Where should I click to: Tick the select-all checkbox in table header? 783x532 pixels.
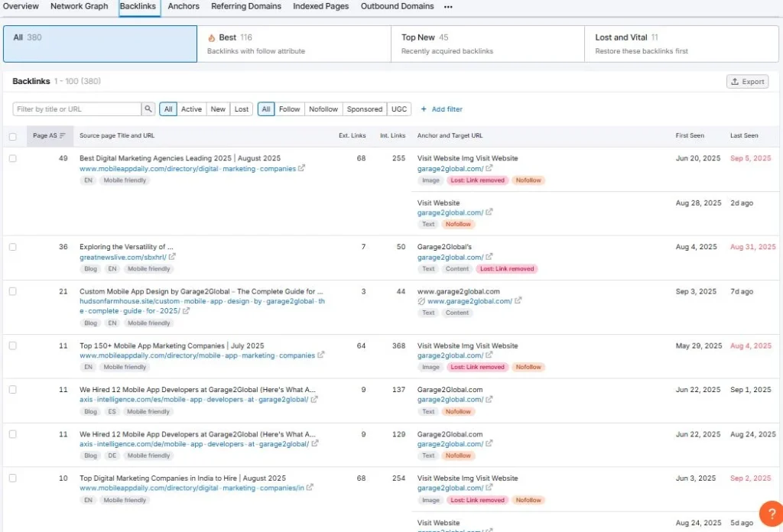(12, 136)
